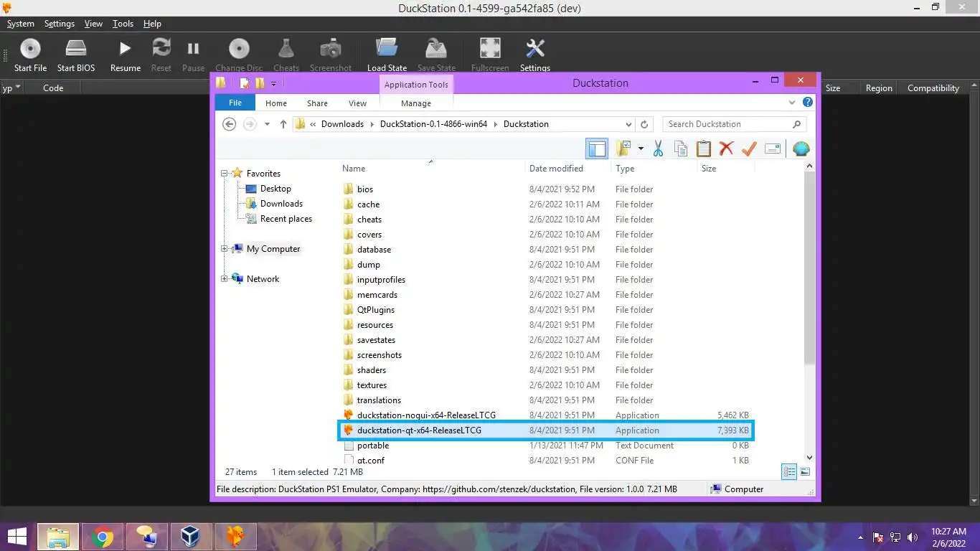Select Desktop under Favorites
980x551 pixels.
pos(275,189)
